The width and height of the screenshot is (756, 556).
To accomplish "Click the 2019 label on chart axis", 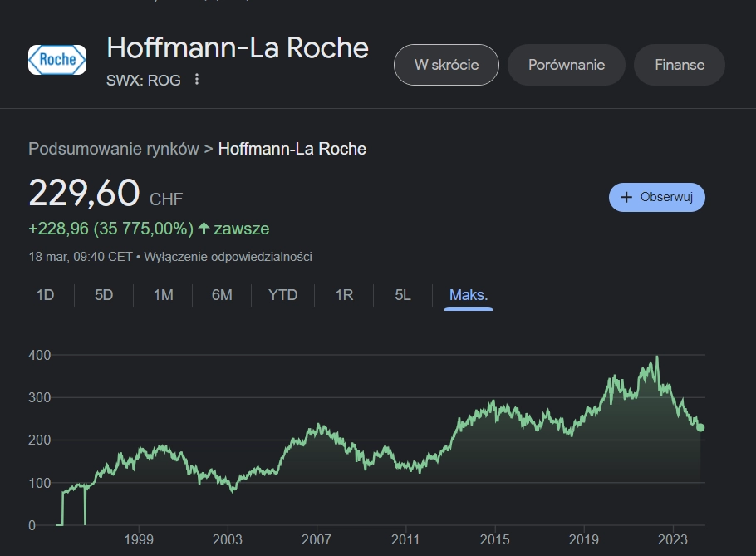I will pyautogui.click(x=584, y=539).
